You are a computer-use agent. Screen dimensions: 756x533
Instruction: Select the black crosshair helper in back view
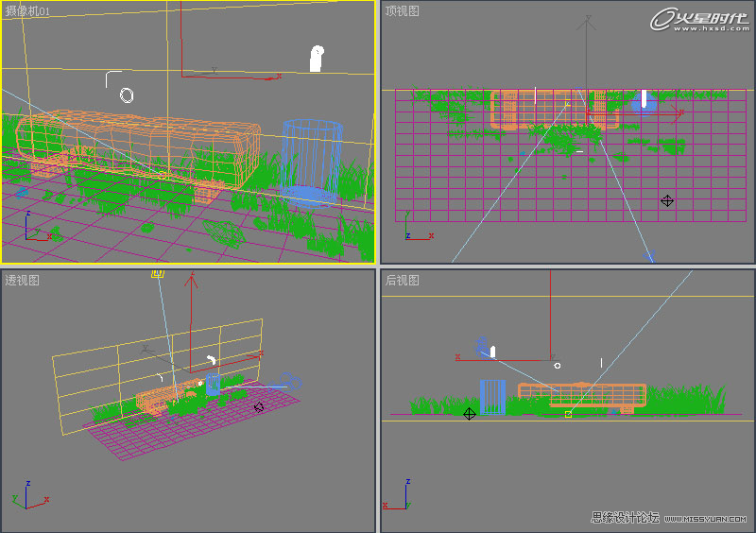pos(469,414)
